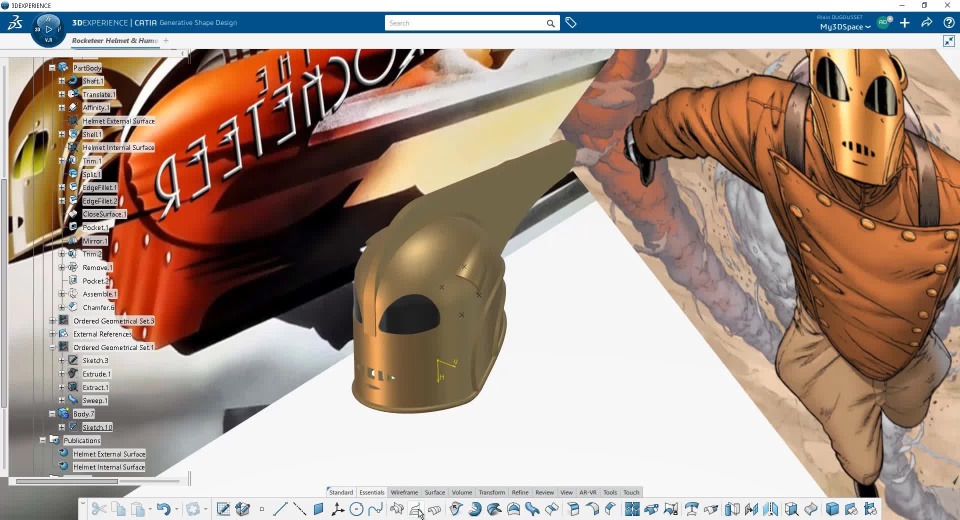Viewport: 960px width, 520px height.
Task: Click the tag icon next to search
Action: (571, 23)
